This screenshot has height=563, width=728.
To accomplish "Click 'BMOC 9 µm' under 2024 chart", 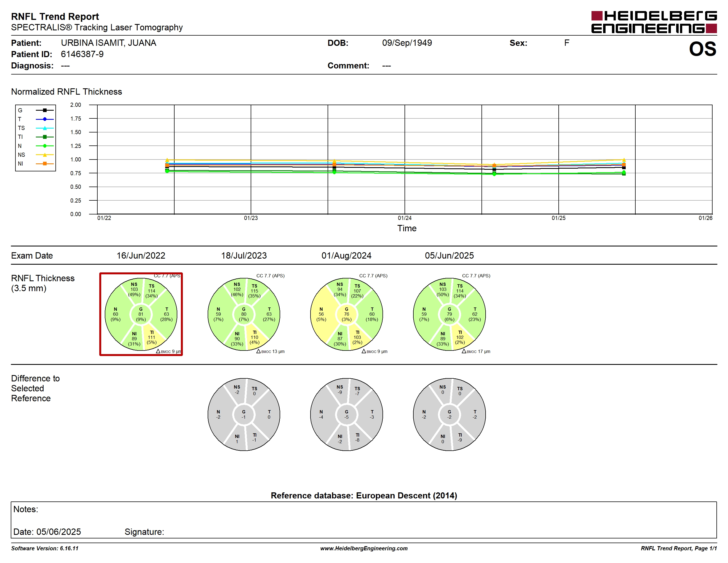I will (x=374, y=351).
